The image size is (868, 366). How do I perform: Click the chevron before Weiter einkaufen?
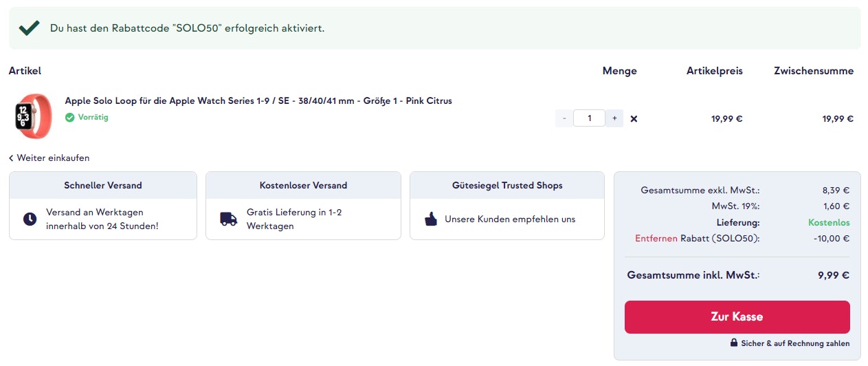pos(12,158)
